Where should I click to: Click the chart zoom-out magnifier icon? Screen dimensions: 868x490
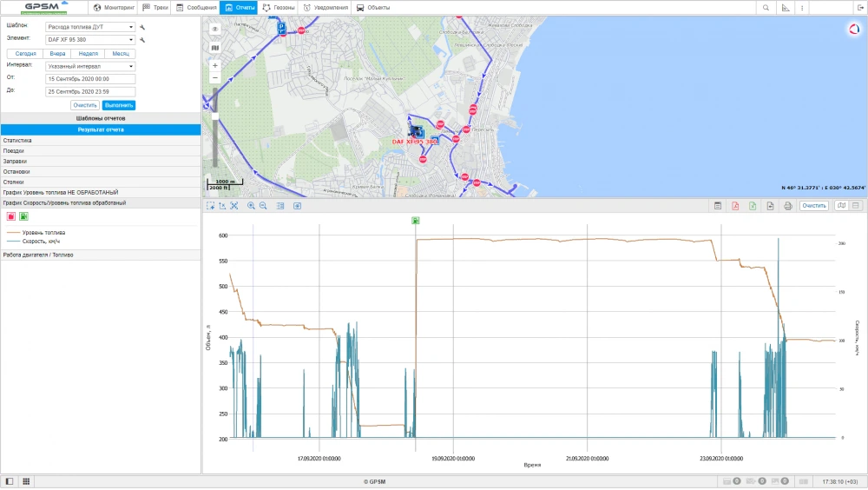pos(263,206)
